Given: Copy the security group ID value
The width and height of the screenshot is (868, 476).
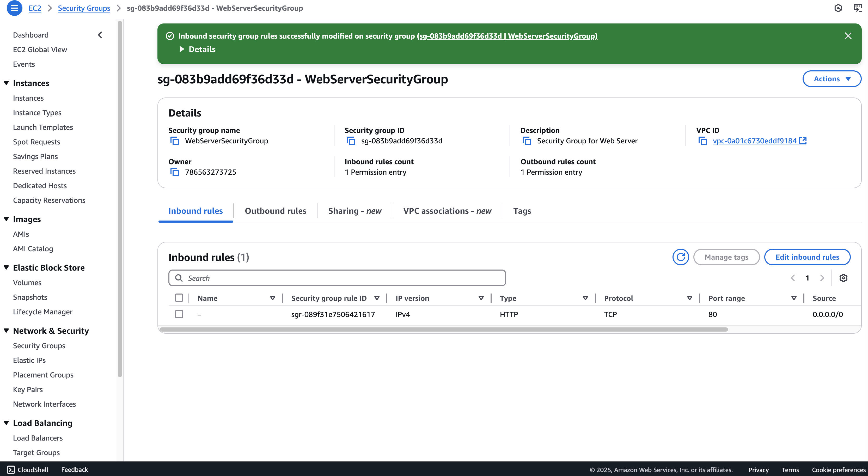Looking at the screenshot, I should 351,141.
